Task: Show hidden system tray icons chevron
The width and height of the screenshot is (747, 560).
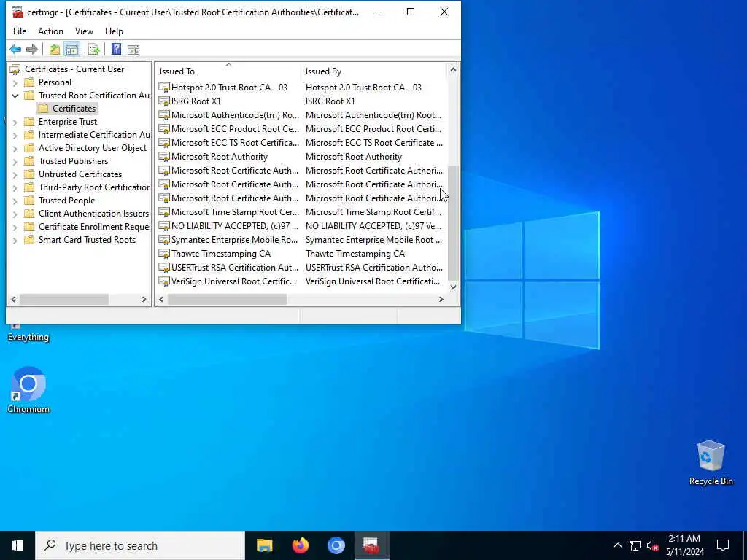Action: coord(617,545)
